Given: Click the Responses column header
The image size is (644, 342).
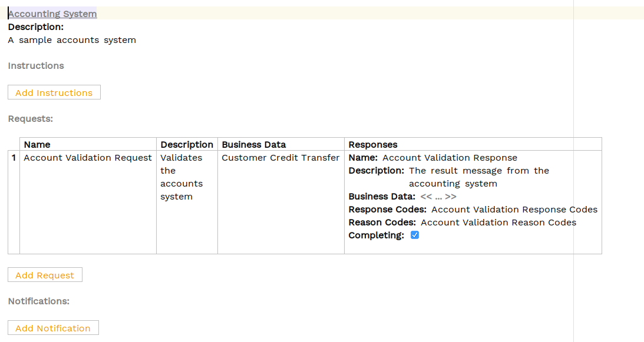Looking at the screenshot, I should (x=373, y=144).
